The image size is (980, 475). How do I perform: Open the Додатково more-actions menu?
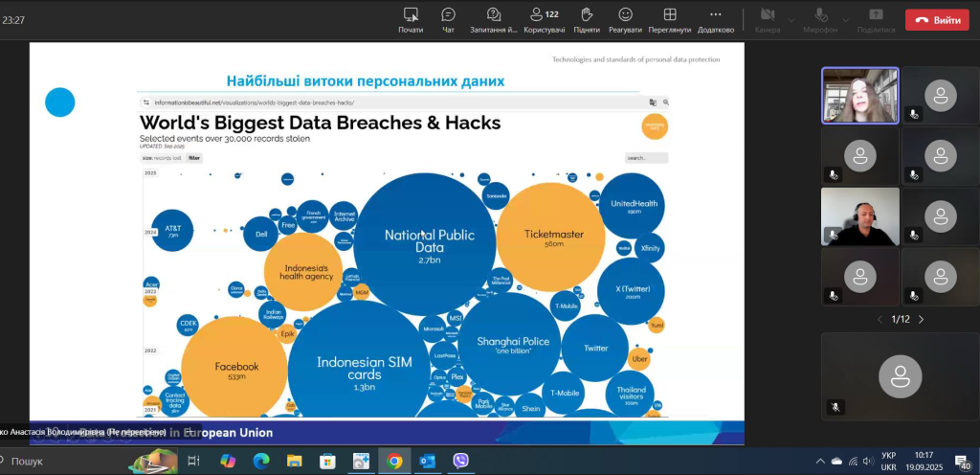pyautogui.click(x=716, y=20)
